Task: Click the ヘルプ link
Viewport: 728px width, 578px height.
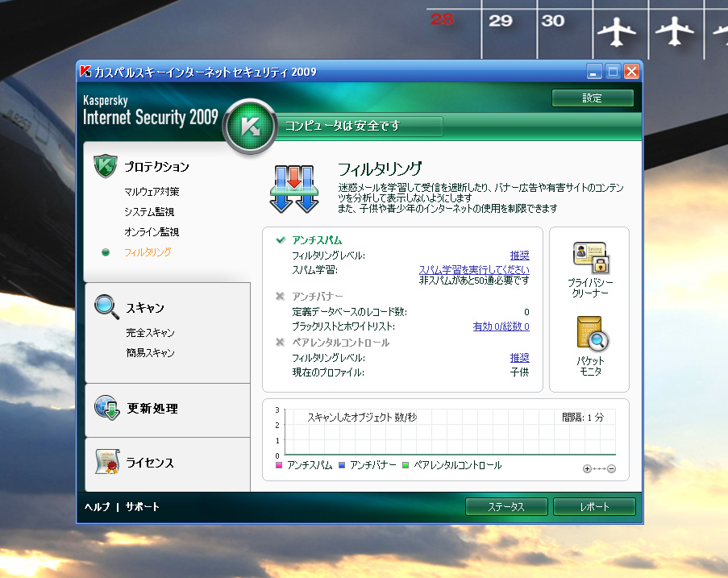Action: click(x=97, y=506)
